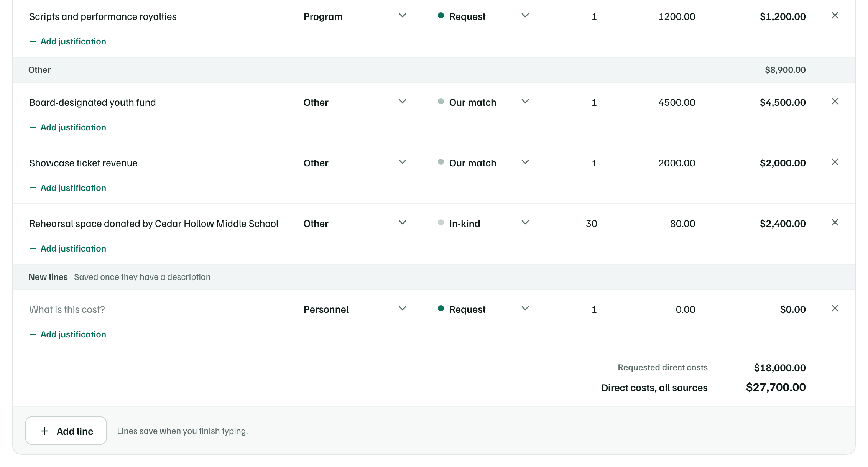Remove the Scripts and performance royalties line

835,16
